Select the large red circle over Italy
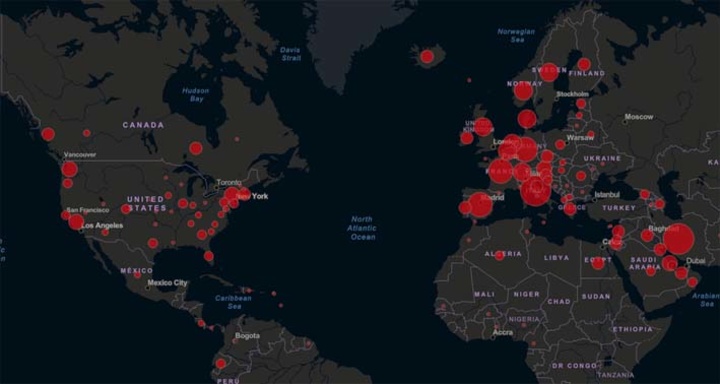 click(x=535, y=191)
